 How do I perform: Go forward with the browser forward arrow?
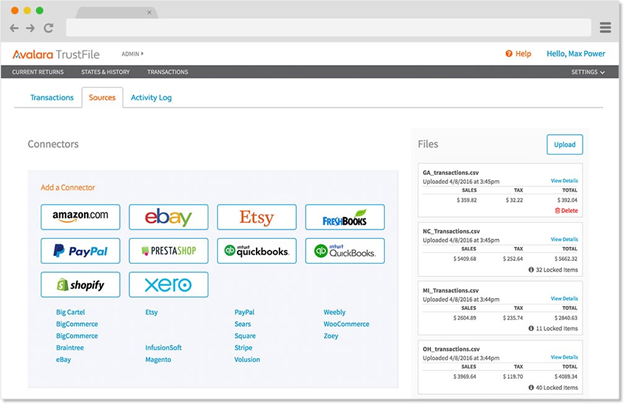(x=30, y=28)
